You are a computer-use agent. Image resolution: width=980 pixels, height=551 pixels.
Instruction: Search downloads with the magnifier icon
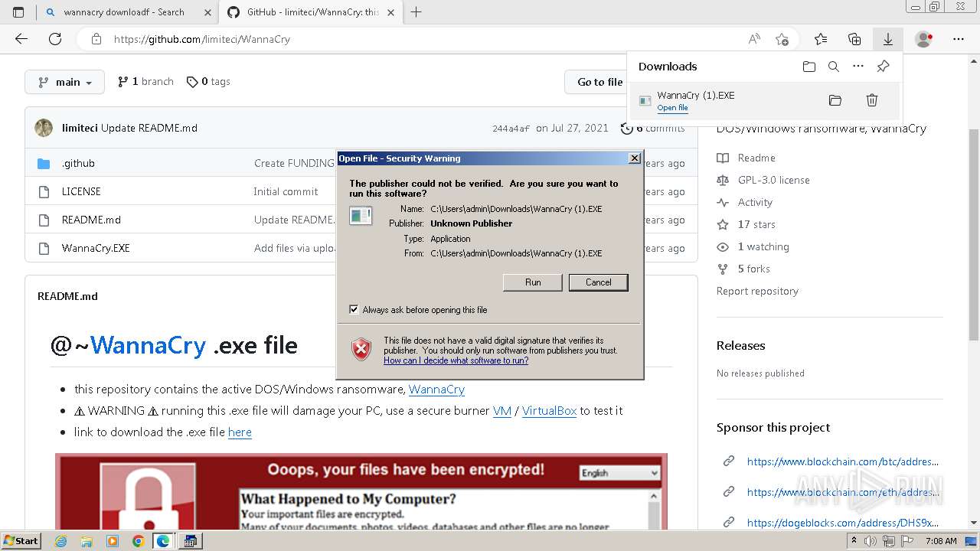click(x=834, y=67)
